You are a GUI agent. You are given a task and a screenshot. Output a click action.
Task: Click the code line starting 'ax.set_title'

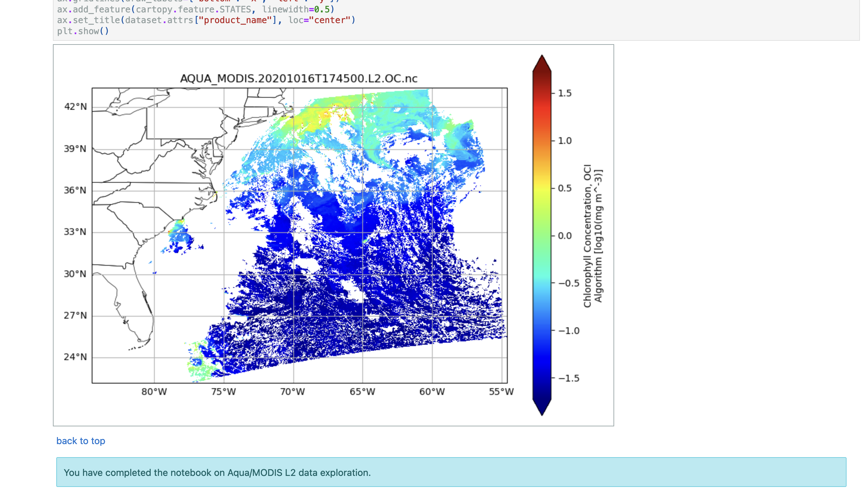pos(206,20)
